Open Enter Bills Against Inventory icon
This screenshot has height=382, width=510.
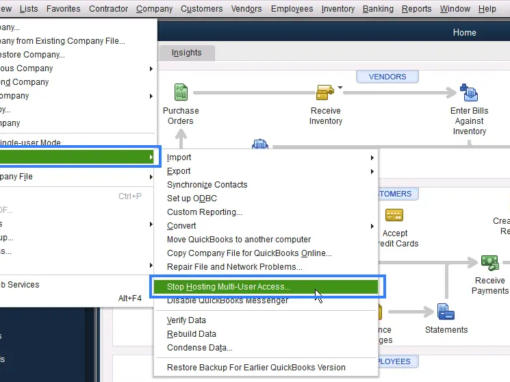(469, 92)
